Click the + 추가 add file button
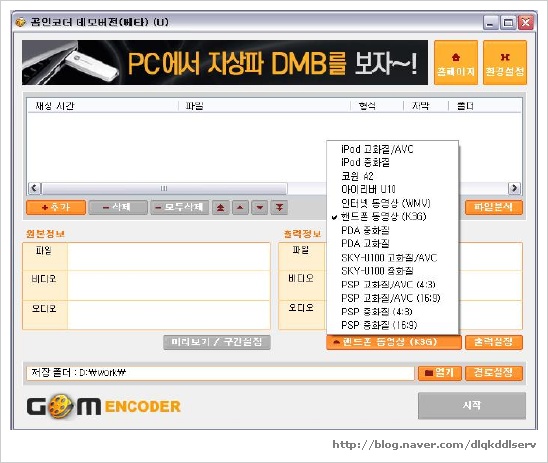 coord(56,208)
